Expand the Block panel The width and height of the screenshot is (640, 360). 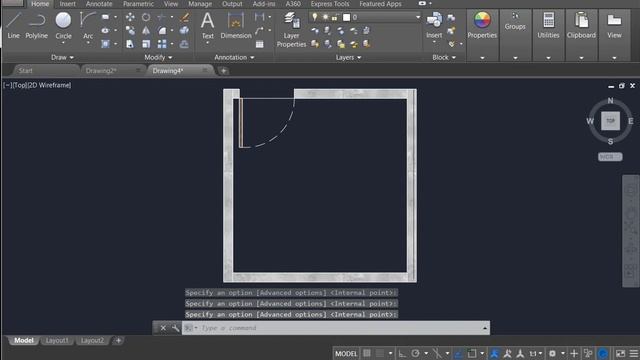click(444, 58)
